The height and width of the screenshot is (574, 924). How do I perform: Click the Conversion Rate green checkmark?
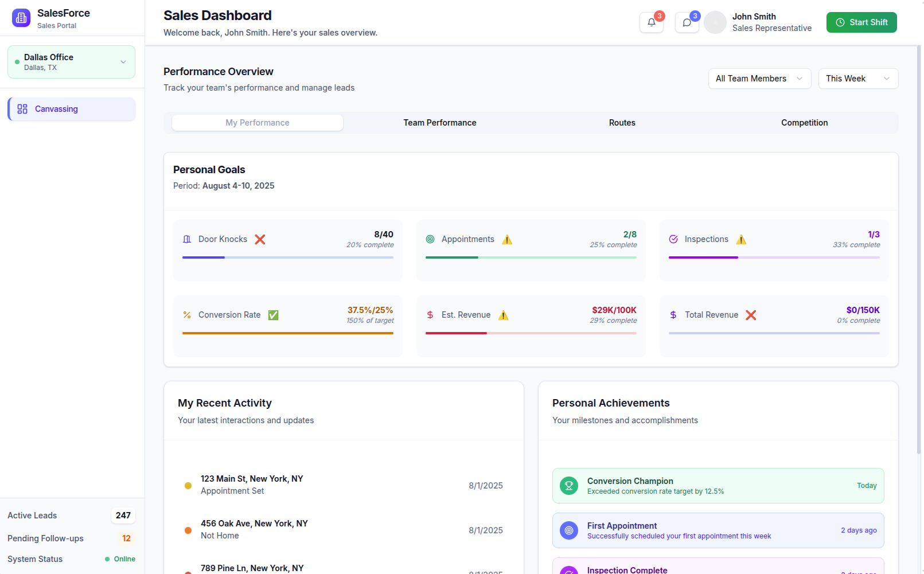(x=274, y=315)
